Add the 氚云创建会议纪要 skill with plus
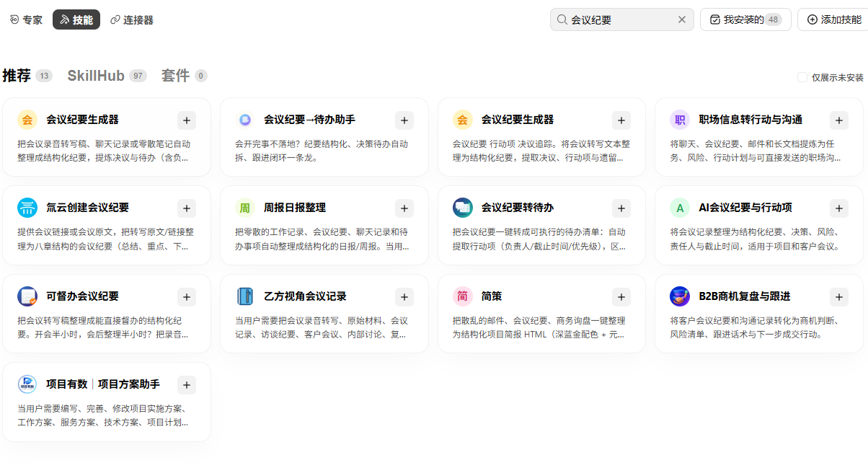 (187, 208)
